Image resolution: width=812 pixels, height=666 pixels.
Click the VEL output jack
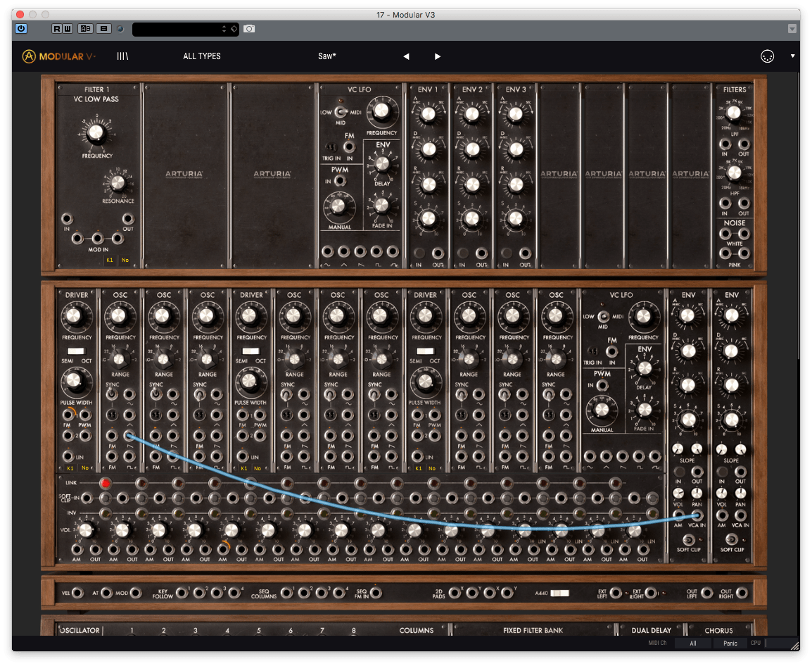point(77,593)
